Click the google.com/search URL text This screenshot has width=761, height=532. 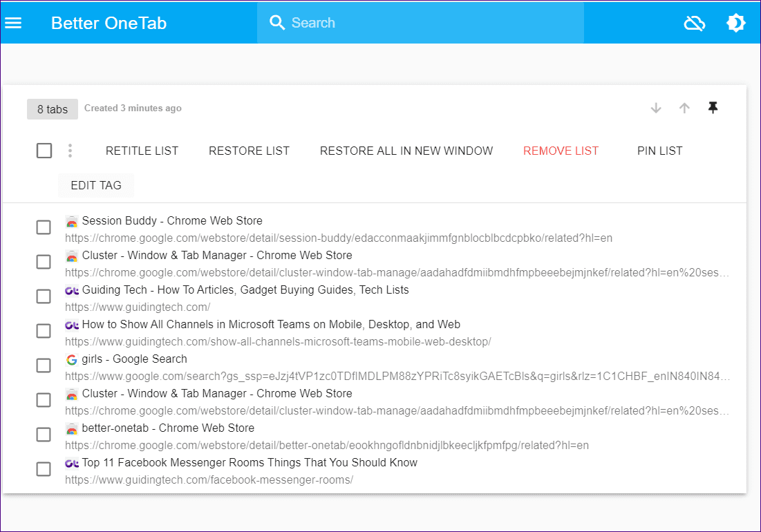click(x=397, y=377)
